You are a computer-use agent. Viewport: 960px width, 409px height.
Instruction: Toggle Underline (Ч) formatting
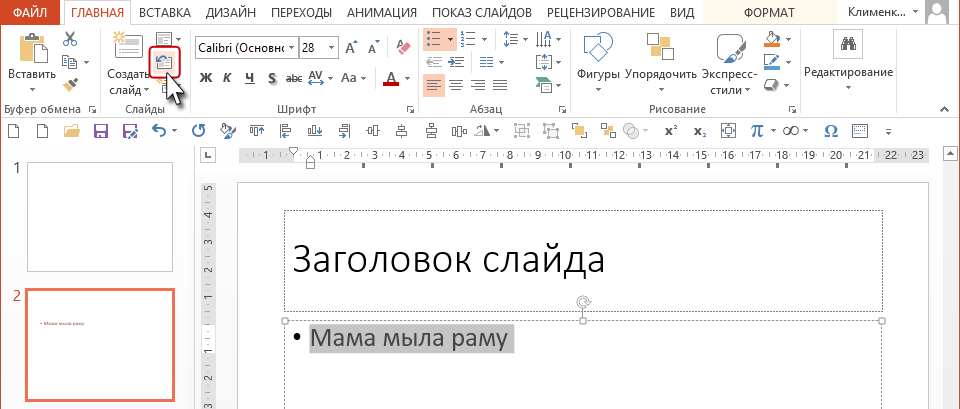point(249,78)
